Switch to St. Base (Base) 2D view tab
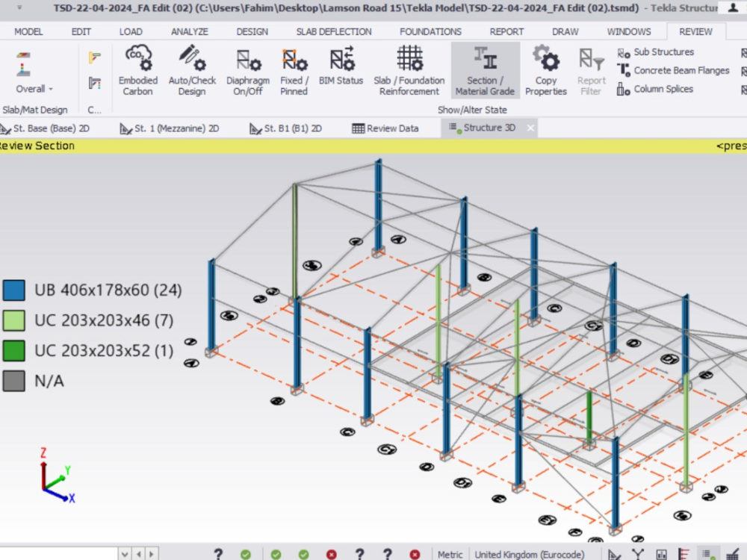The height and width of the screenshot is (560, 747). click(46, 128)
